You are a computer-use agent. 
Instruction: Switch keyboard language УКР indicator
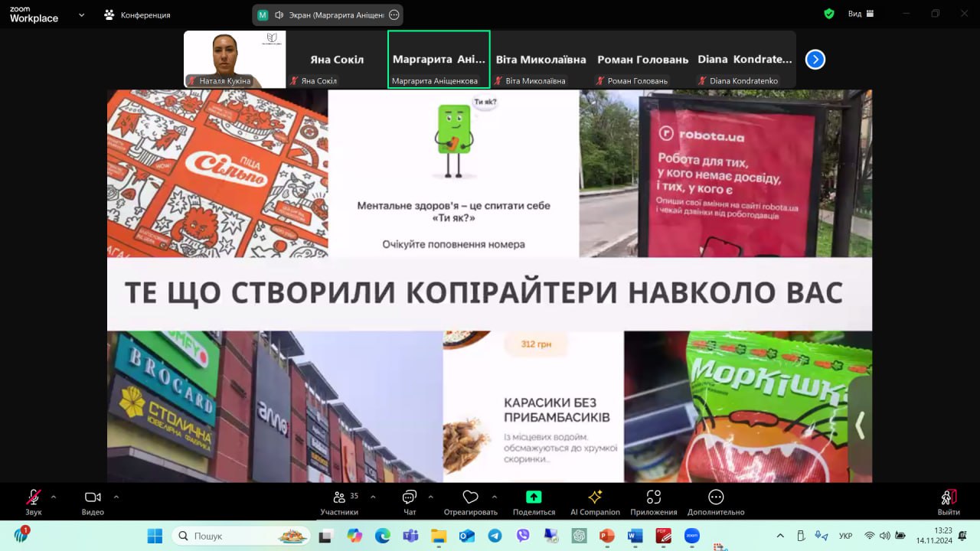[846, 536]
